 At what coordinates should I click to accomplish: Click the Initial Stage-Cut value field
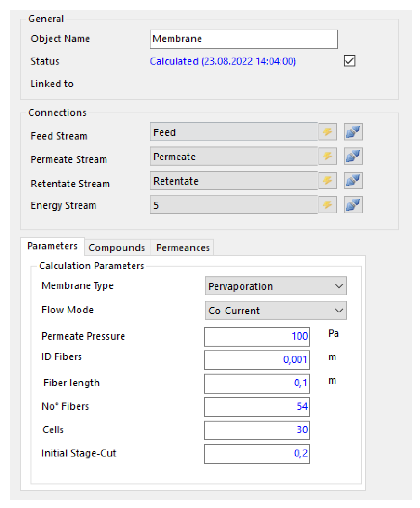click(x=257, y=454)
